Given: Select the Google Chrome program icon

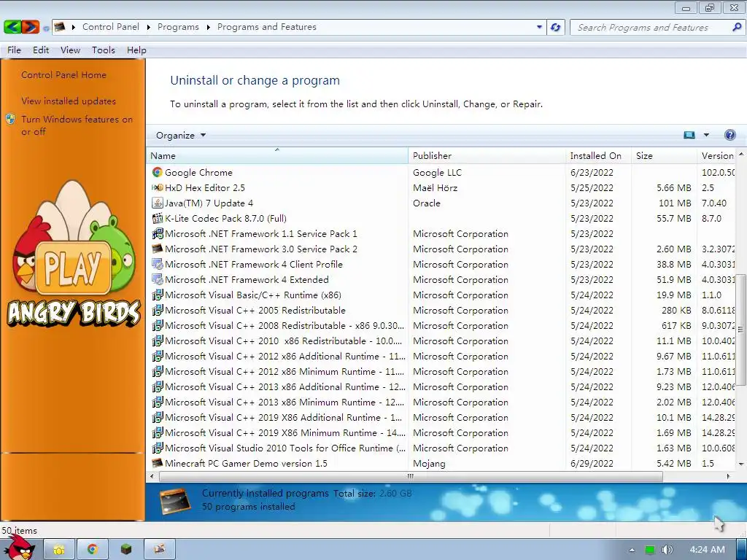Looking at the screenshot, I should point(158,172).
